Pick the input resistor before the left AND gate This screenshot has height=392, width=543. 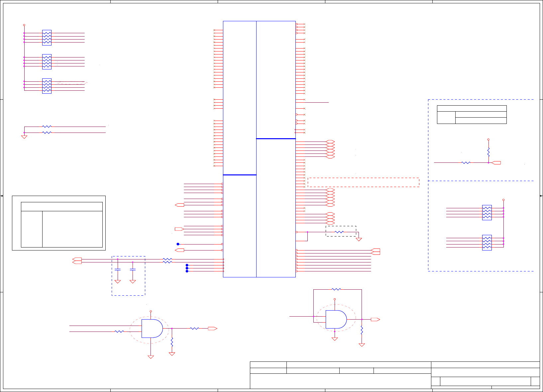coord(119,332)
